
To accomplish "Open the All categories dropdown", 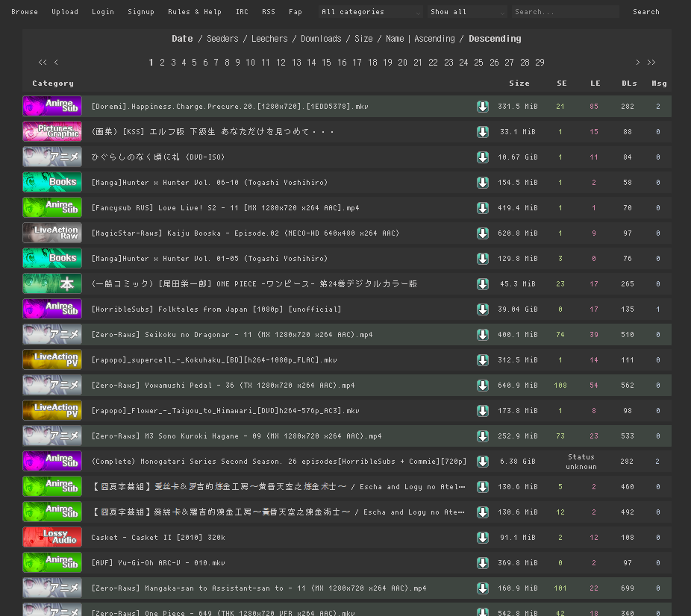I will coord(371,12).
